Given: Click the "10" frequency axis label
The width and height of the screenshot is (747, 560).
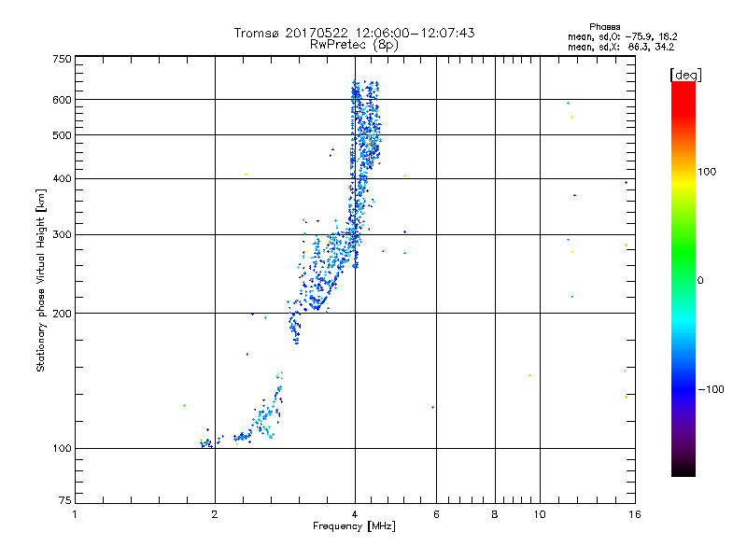Looking at the screenshot, I should tap(540, 514).
